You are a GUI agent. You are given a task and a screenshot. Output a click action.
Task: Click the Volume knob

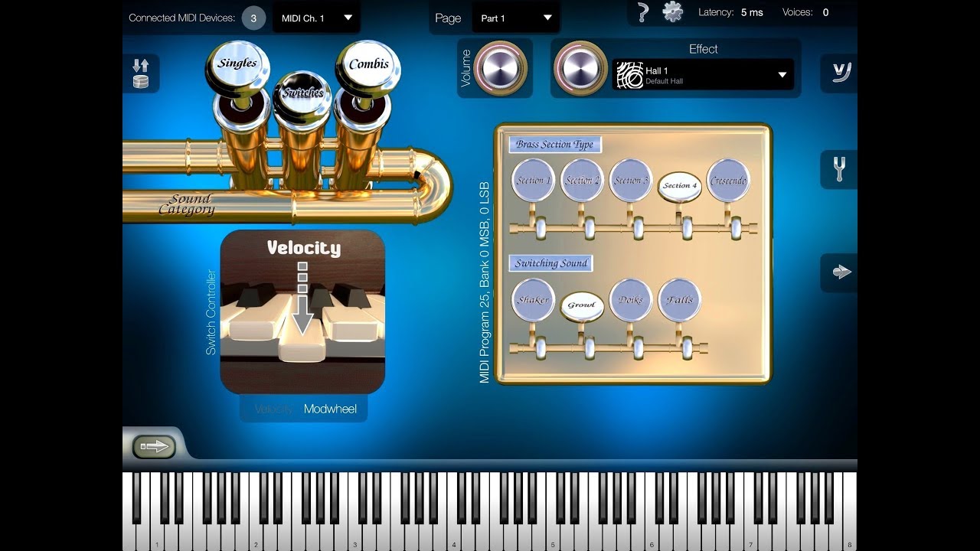[x=500, y=69]
